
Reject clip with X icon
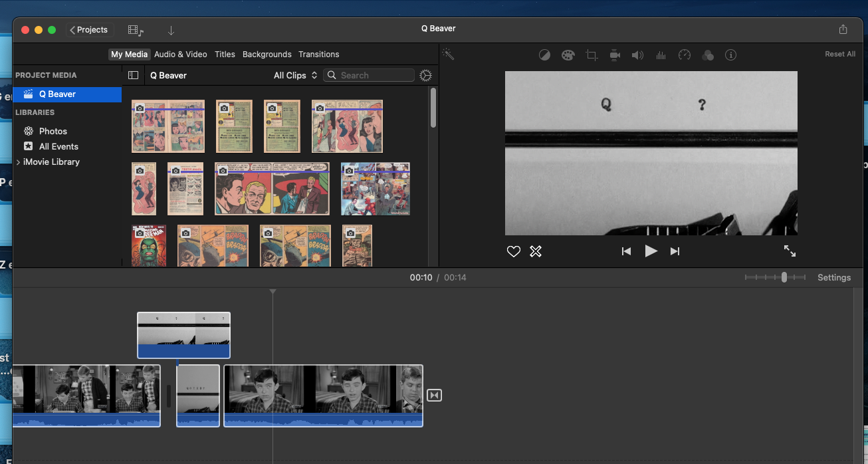(x=536, y=251)
